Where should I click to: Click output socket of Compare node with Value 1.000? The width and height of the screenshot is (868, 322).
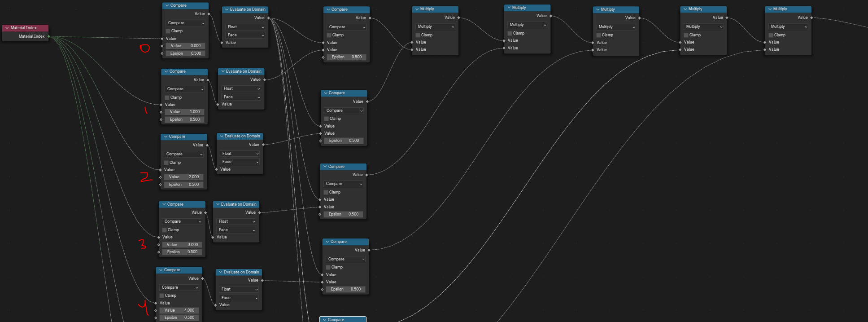(x=208, y=80)
